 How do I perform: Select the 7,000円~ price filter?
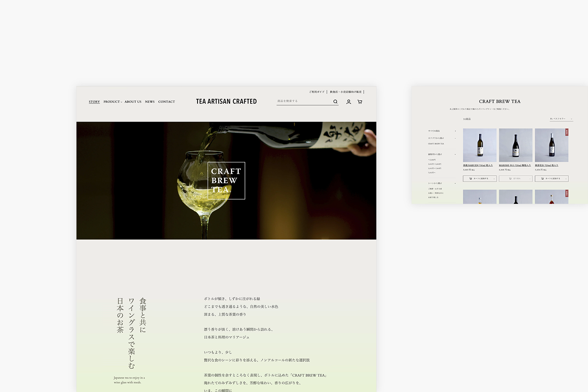coord(431,172)
